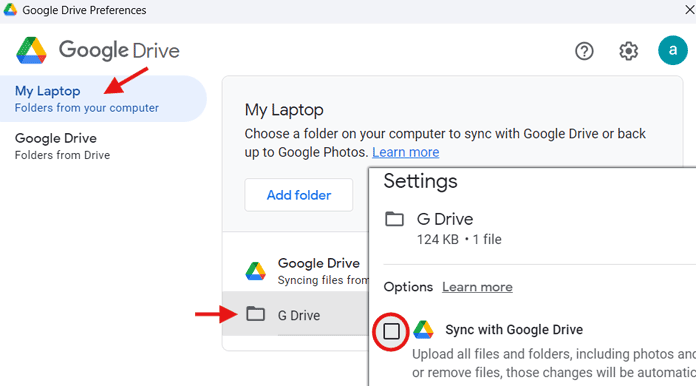Image resolution: width=696 pixels, height=386 pixels.
Task: Select the G Drive folder row
Action: click(x=295, y=314)
